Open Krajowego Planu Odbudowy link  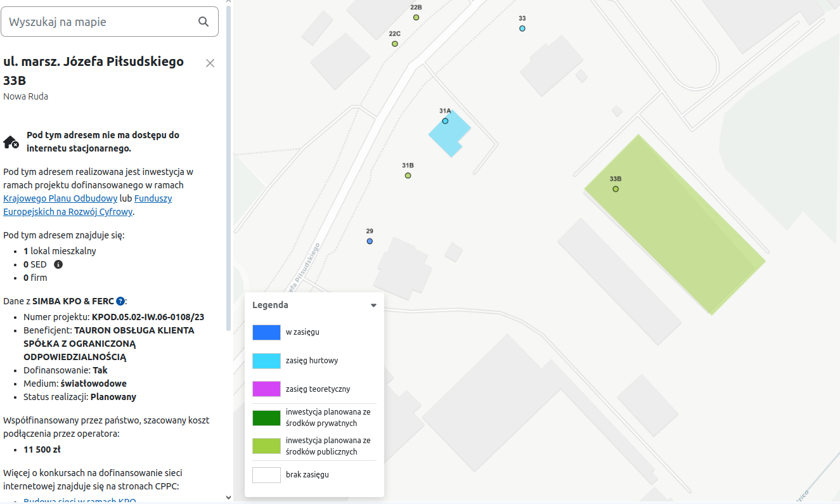point(60,198)
